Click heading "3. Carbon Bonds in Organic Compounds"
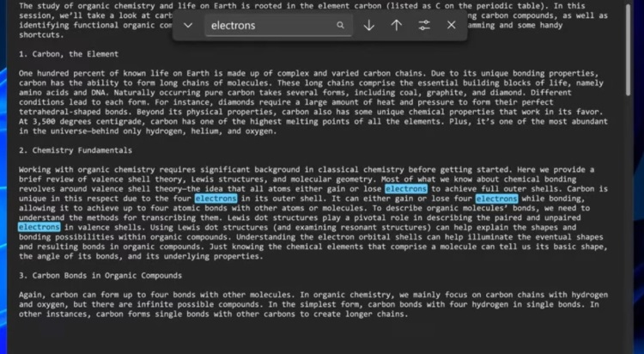The width and height of the screenshot is (644, 354). pyautogui.click(x=100, y=276)
